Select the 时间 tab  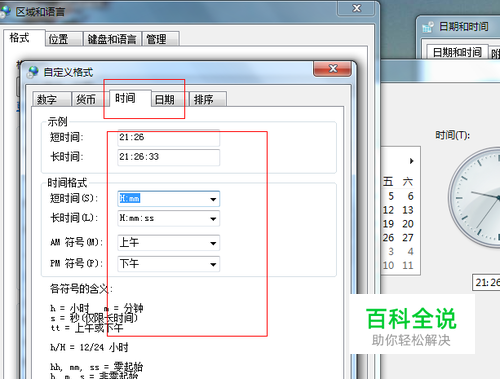129,98
